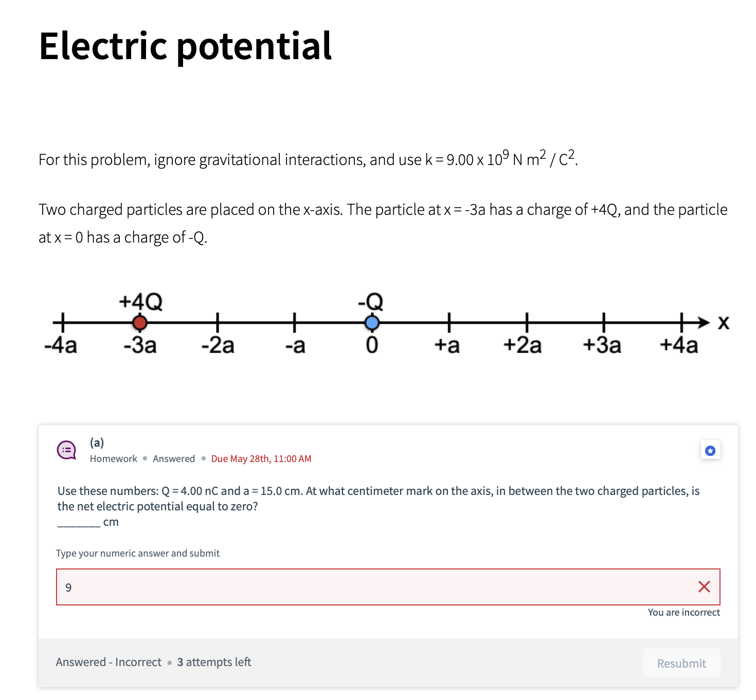
Task: Click the red X in the answer box
Action: tap(704, 587)
